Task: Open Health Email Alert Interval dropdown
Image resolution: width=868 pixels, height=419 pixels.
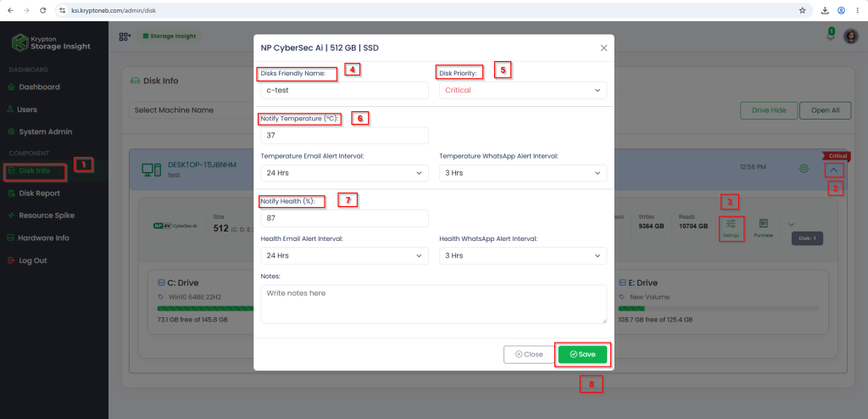Action: point(344,255)
